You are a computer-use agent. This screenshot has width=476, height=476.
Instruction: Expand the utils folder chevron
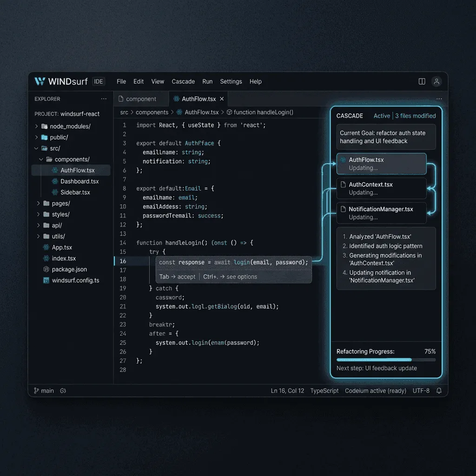coord(38,236)
